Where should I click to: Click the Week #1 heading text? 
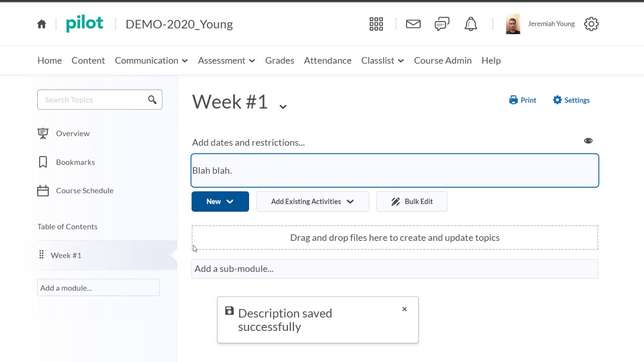[x=230, y=101]
